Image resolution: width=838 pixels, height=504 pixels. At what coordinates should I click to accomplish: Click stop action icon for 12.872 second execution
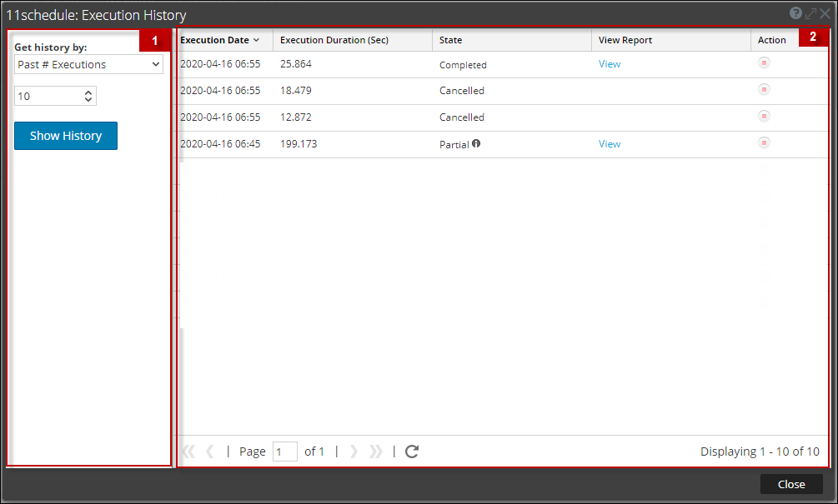(x=764, y=117)
